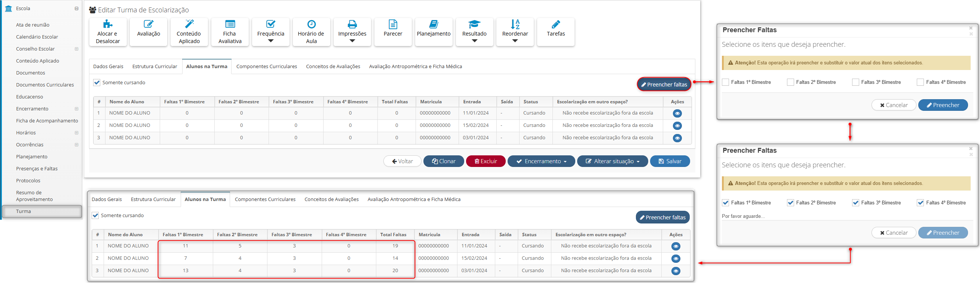Select entry date 15/02/2024 in upper table
Image resolution: width=980 pixels, height=283 pixels.
pyautogui.click(x=475, y=125)
